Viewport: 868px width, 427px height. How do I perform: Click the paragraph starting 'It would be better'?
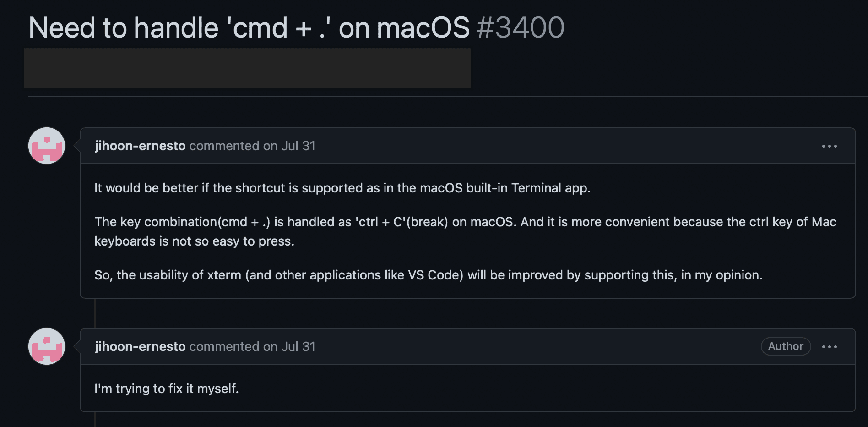[x=342, y=188]
